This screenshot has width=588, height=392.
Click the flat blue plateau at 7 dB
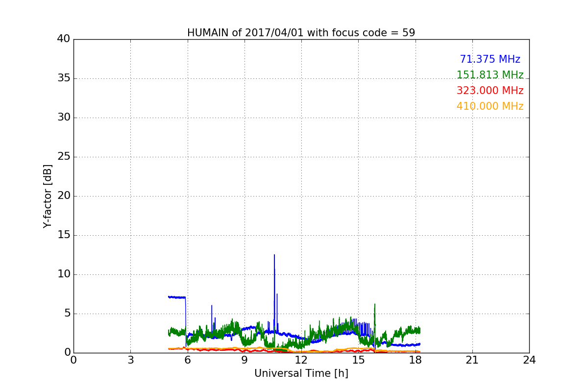pyautogui.click(x=177, y=297)
